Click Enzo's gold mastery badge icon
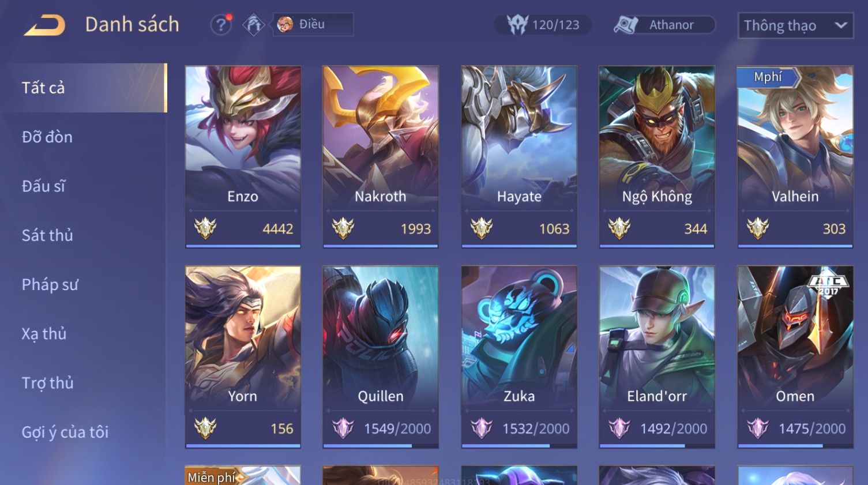The height and width of the screenshot is (485, 868). pyautogui.click(x=205, y=229)
